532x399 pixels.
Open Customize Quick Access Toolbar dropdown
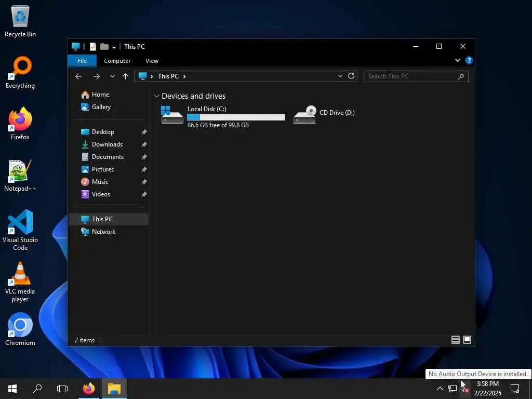tap(114, 47)
